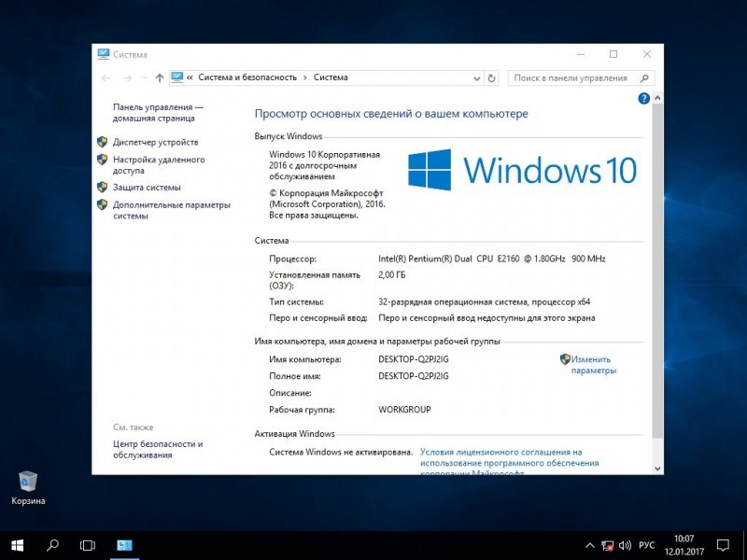The height and width of the screenshot is (560, 747).
Task: Open taskbar search
Action: [52, 545]
